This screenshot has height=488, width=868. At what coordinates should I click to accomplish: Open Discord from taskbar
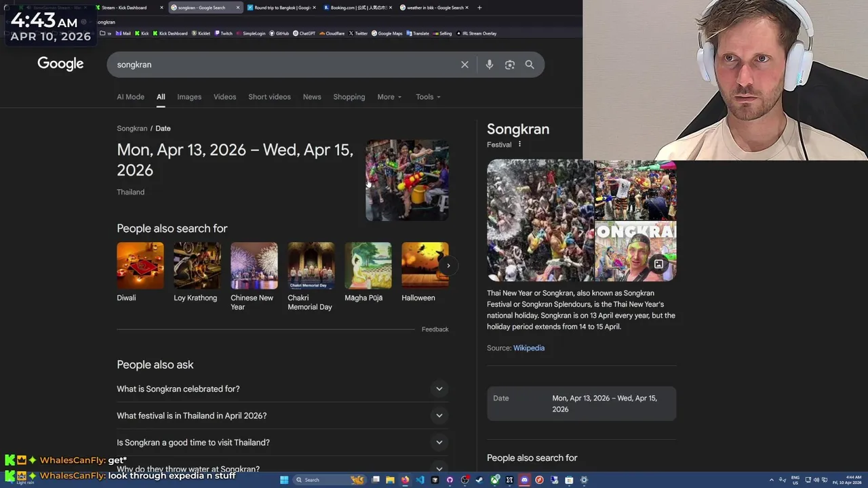[x=524, y=480]
